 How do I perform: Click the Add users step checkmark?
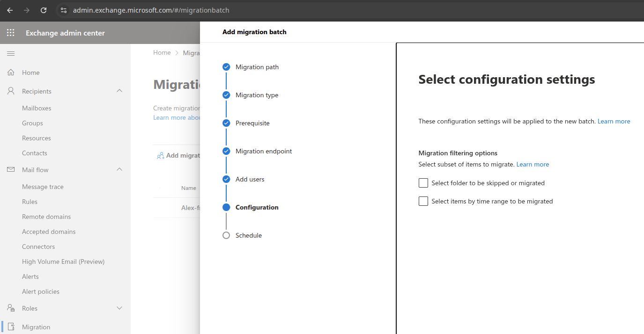pos(226,179)
